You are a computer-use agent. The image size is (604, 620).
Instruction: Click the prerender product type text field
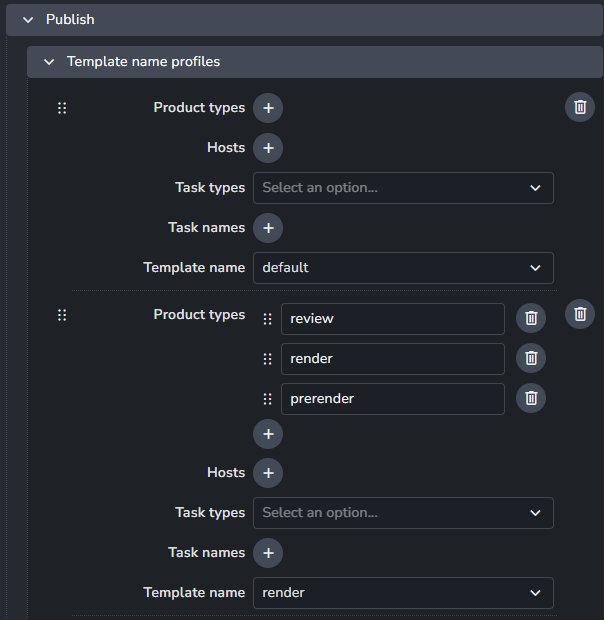point(392,399)
